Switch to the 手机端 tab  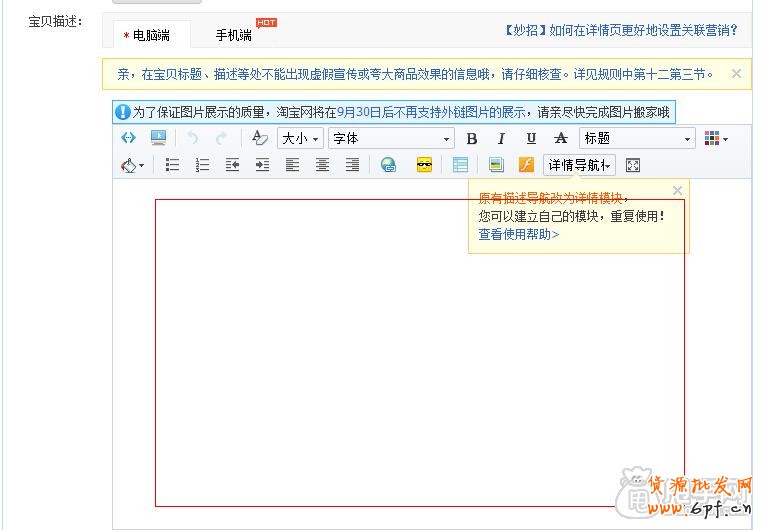pyautogui.click(x=234, y=35)
